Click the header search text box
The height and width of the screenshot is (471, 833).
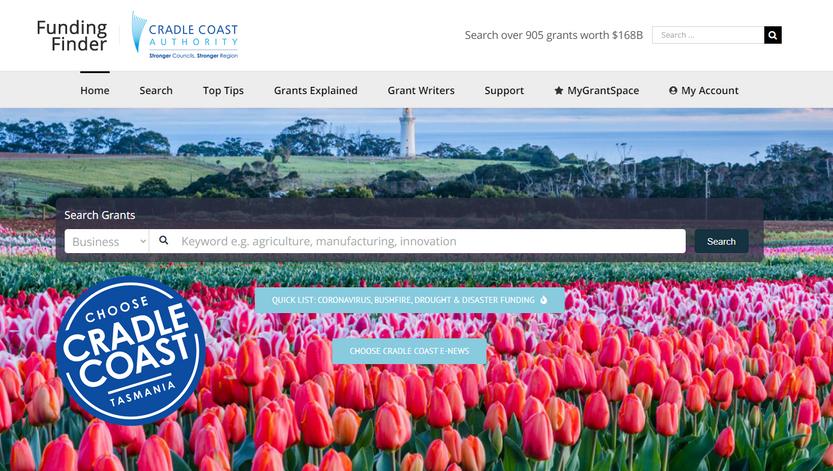pos(708,35)
